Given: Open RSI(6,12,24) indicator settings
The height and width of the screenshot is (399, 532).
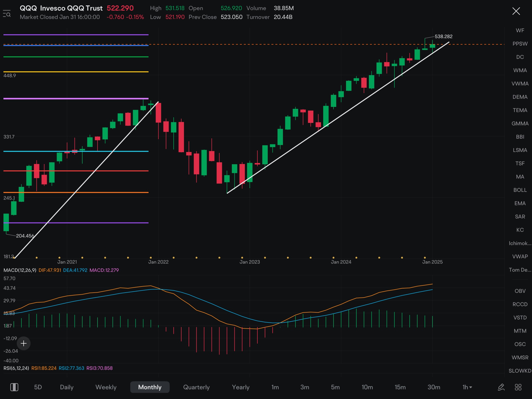Looking at the screenshot, I should [x=16, y=368].
